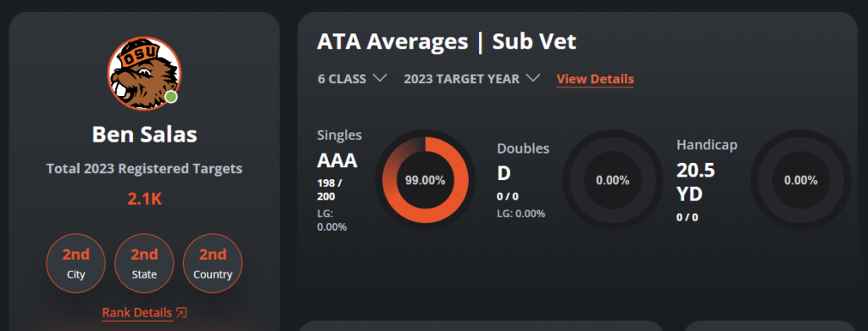868x331 pixels.
Task: Open the Rank Details link
Action: 136,312
